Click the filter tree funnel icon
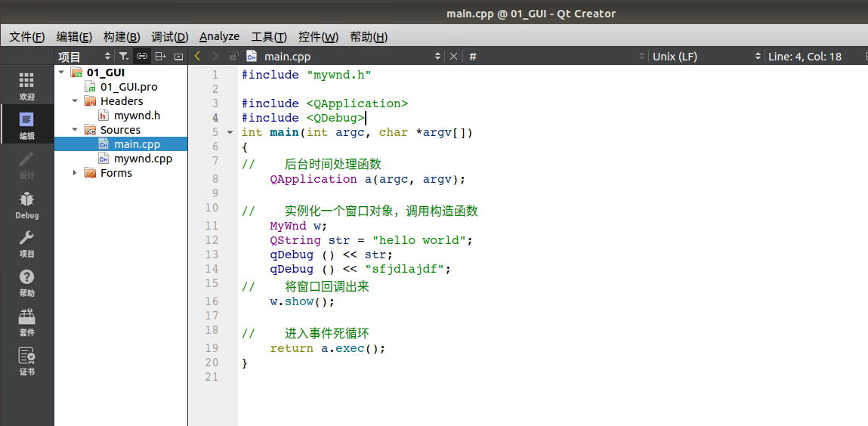Image resolution: width=868 pixels, height=426 pixels. tap(124, 57)
